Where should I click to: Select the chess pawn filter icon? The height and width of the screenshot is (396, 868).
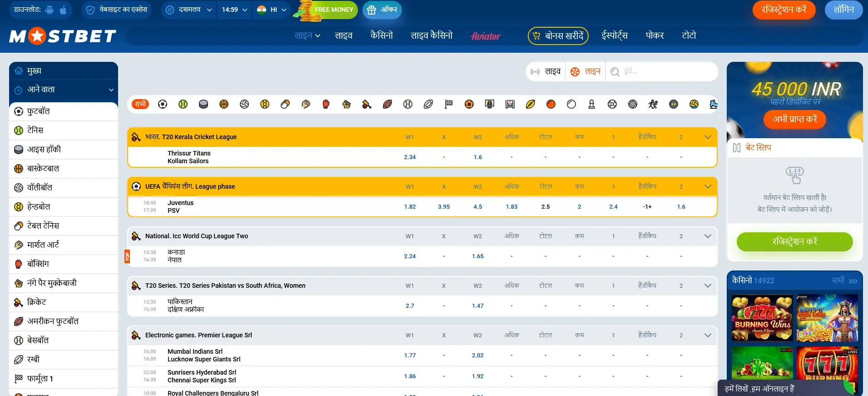[x=591, y=104]
